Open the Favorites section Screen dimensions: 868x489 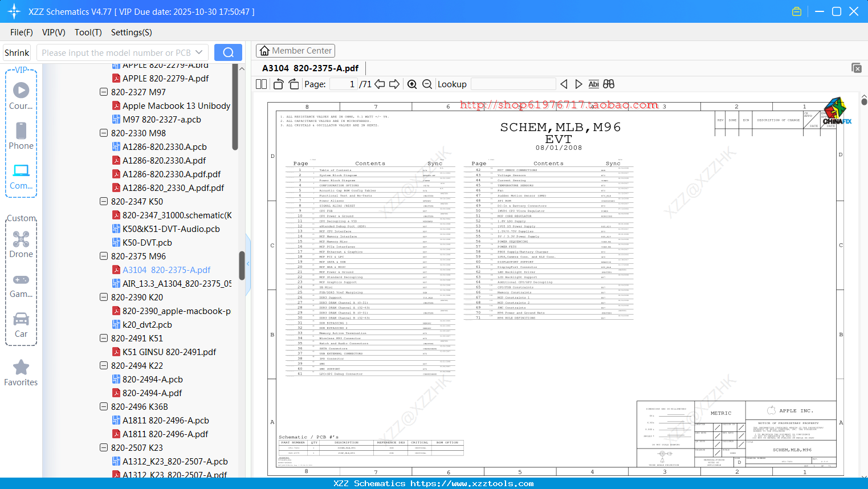tap(21, 373)
